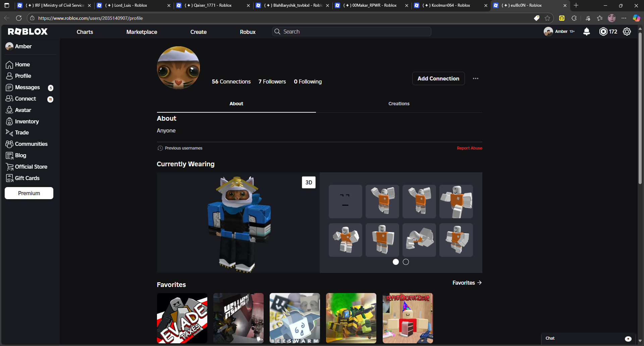Image resolution: width=644 pixels, height=346 pixels.
Task: Open the Evade Taxes favorite game
Action: [x=182, y=318]
